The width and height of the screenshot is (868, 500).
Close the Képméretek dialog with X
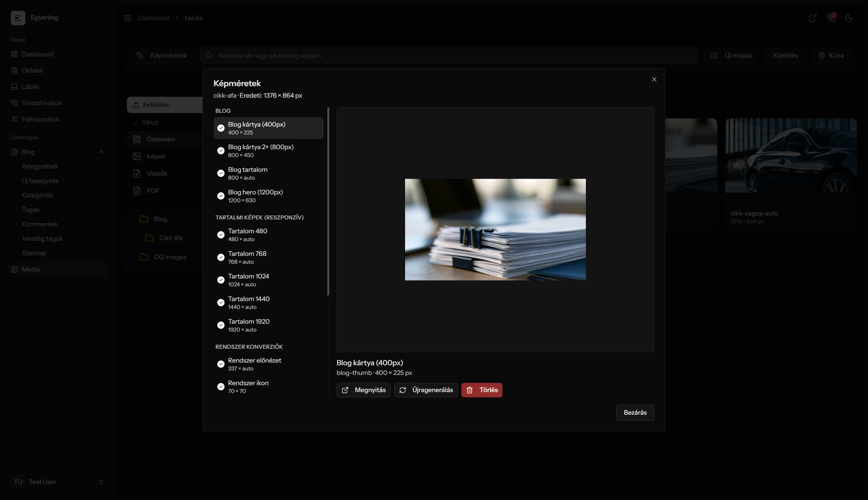(x=654, y=79)
